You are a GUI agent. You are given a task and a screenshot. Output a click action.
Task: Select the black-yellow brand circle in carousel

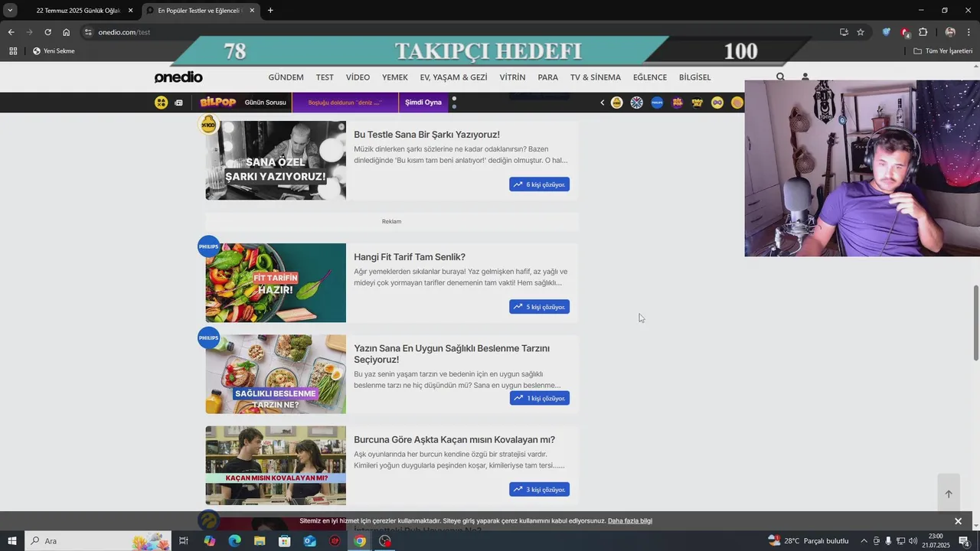coord(697,103)
